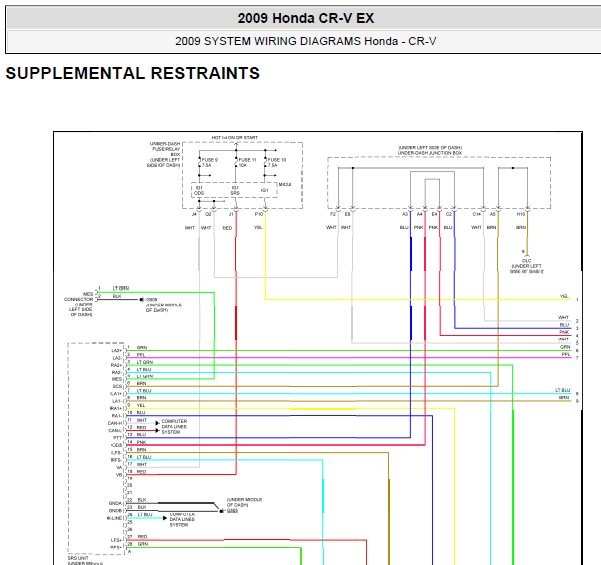Select SRS unit pin label 'LFS+'

[x=117, y=540]
